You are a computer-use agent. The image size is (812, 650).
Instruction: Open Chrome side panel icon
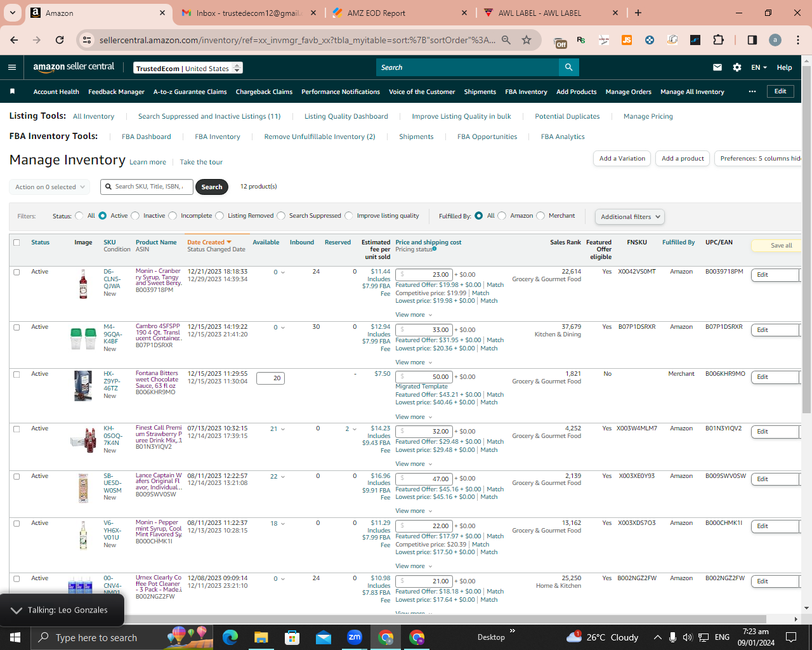click(x=752, y=40)
